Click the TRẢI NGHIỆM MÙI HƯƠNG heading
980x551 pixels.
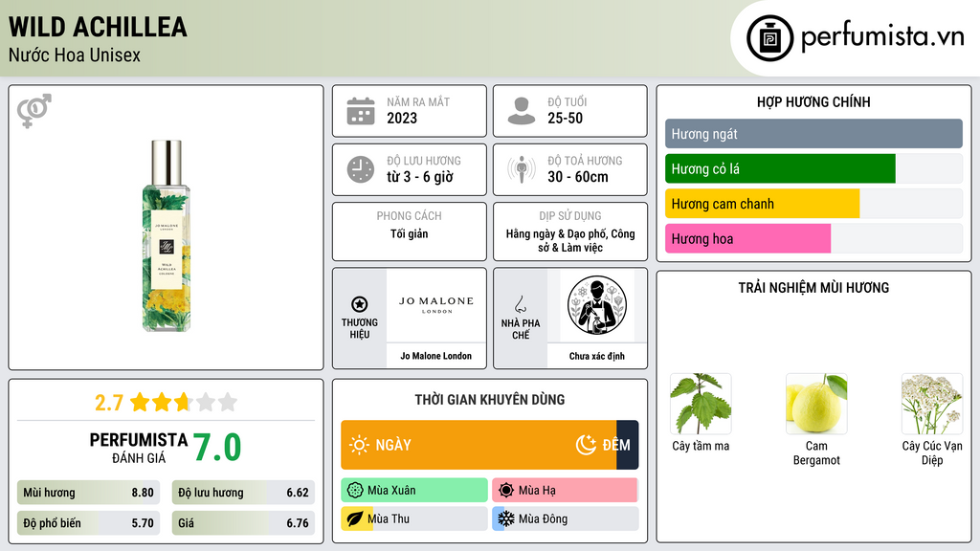[813, 288]
